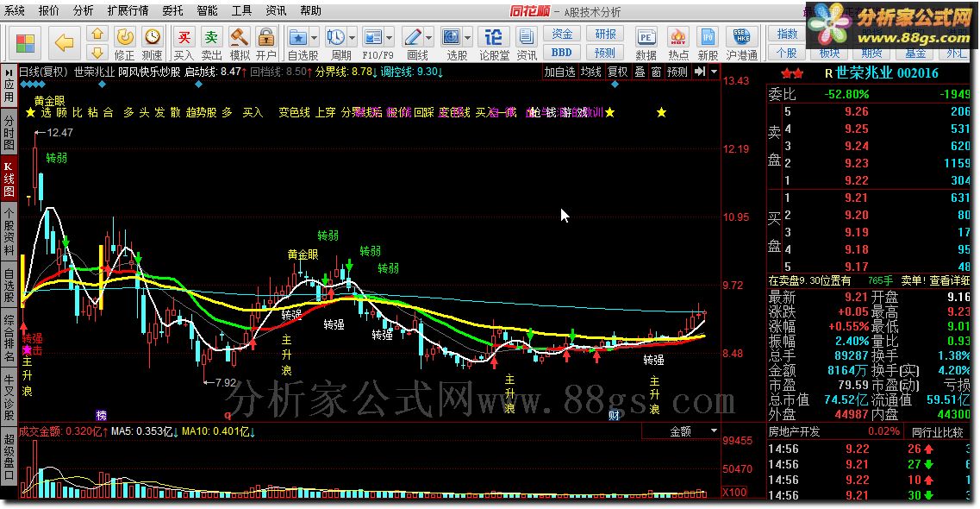Switch to the 超级盘口 side tab

coord(9,457)
